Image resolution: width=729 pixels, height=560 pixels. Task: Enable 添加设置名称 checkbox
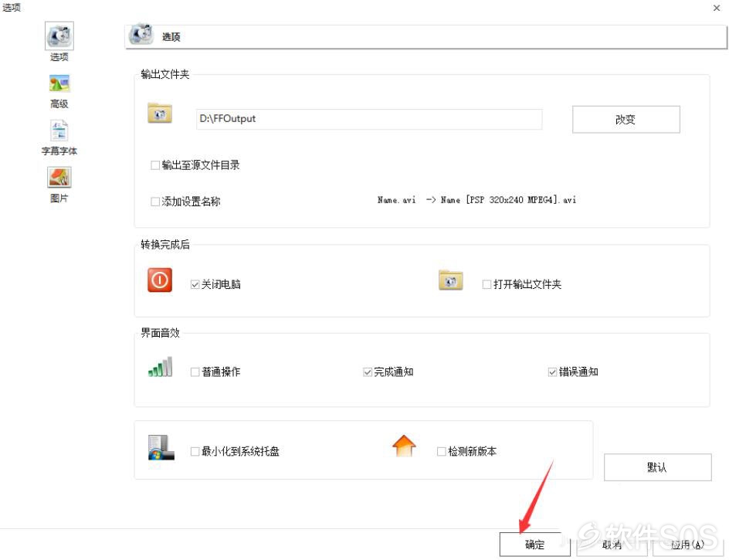[x=155, y=202]
